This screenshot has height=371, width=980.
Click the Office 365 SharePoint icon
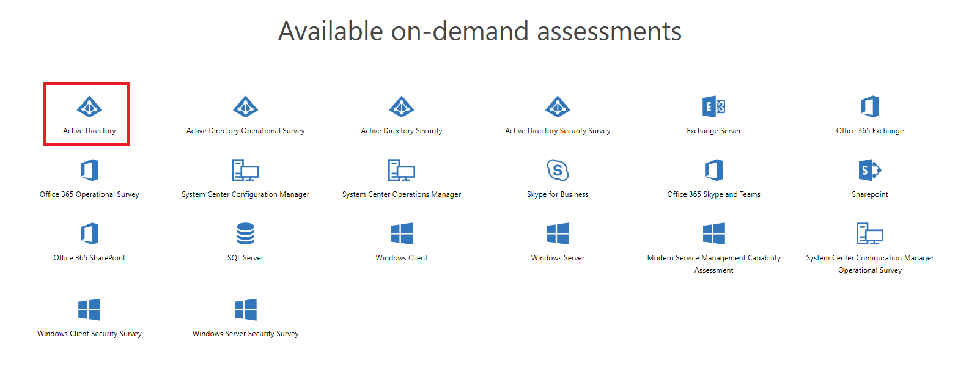(89, 233)
